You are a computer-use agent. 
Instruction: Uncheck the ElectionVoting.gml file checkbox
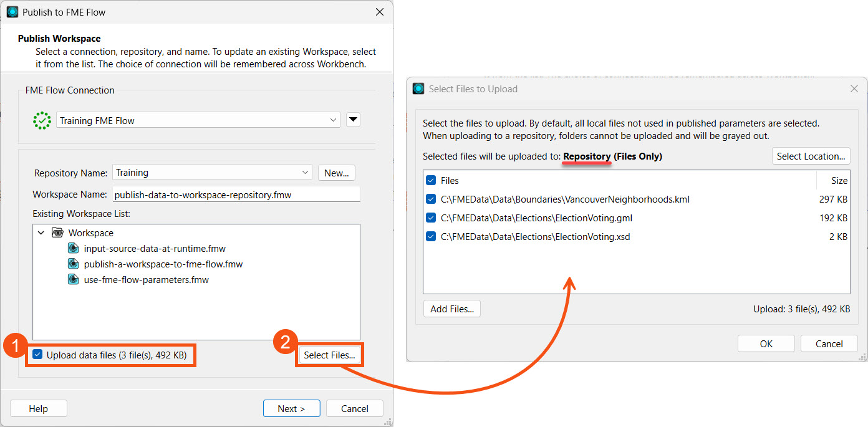431,218
